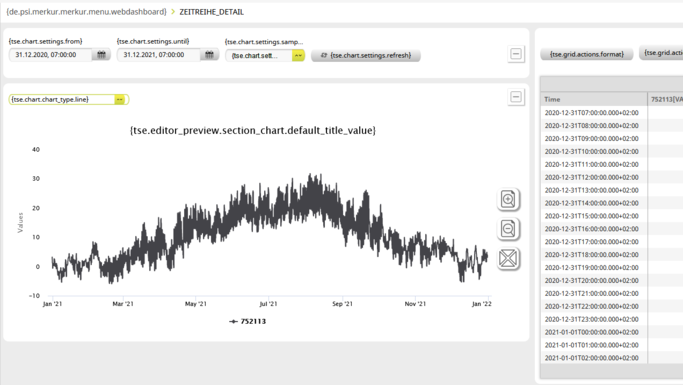Screen dimensions: 683x385
Task: Open calendar picker for from date
Action: click(101, 55)
